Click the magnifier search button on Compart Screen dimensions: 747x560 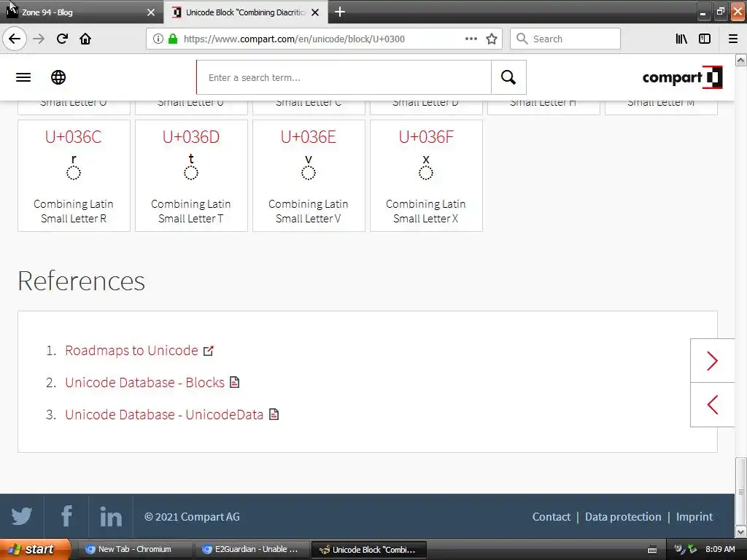[x=508, y=77]
